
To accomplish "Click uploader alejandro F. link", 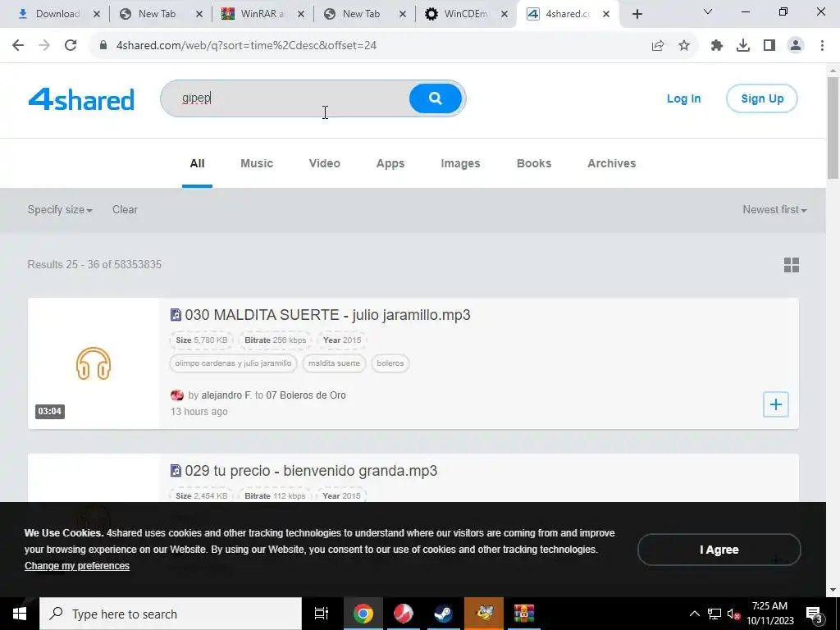I will coord(226,395).
